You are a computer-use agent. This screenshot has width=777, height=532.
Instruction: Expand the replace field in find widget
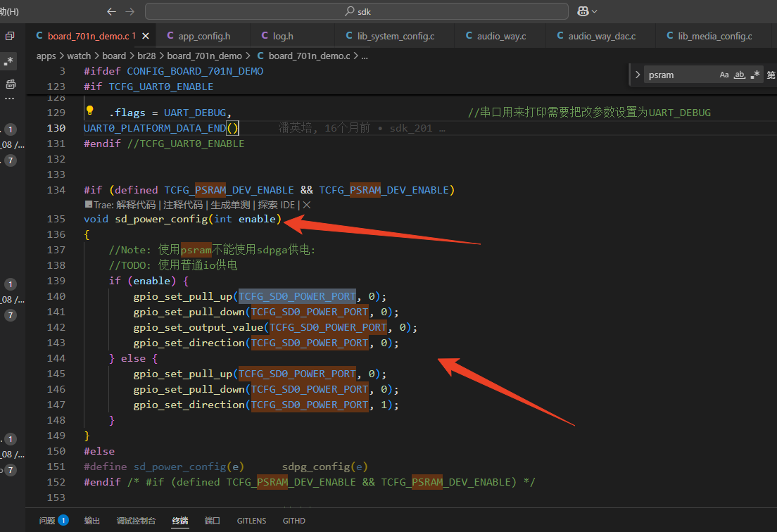(x=638, y=75)
